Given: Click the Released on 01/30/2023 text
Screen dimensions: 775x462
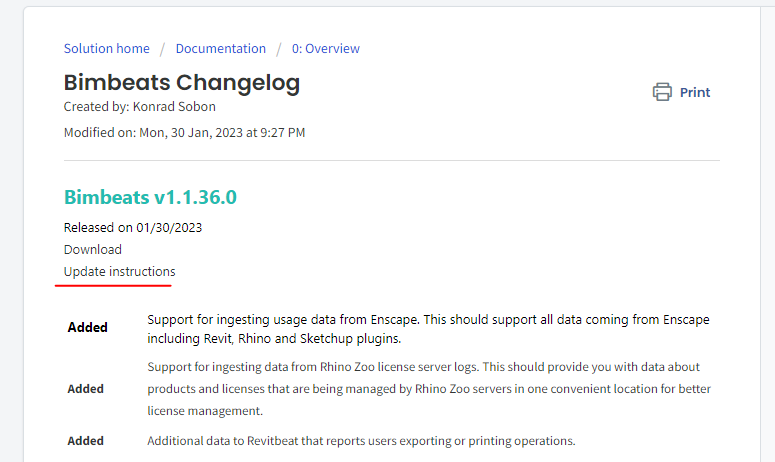Looking at the screenshot, I should [133, 227].
